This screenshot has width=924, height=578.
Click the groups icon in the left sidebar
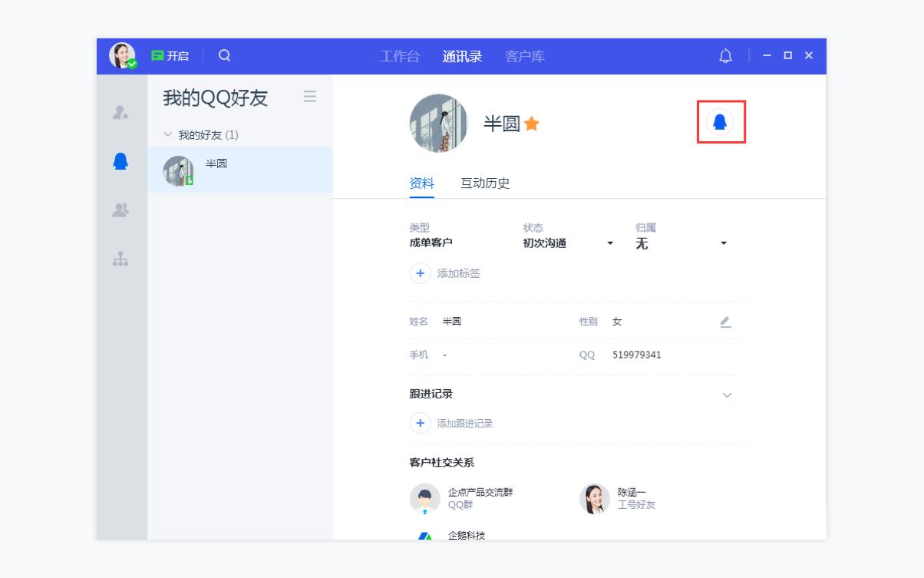(120, 208)
